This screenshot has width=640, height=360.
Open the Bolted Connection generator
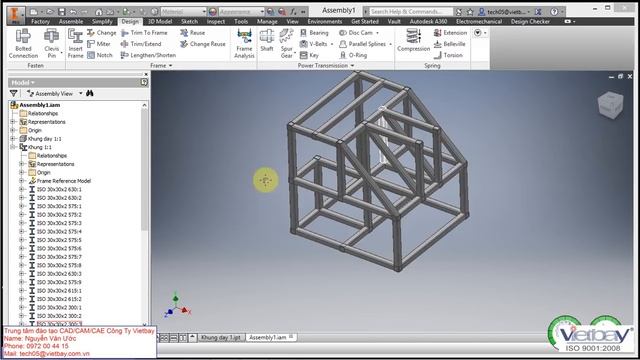23,44
